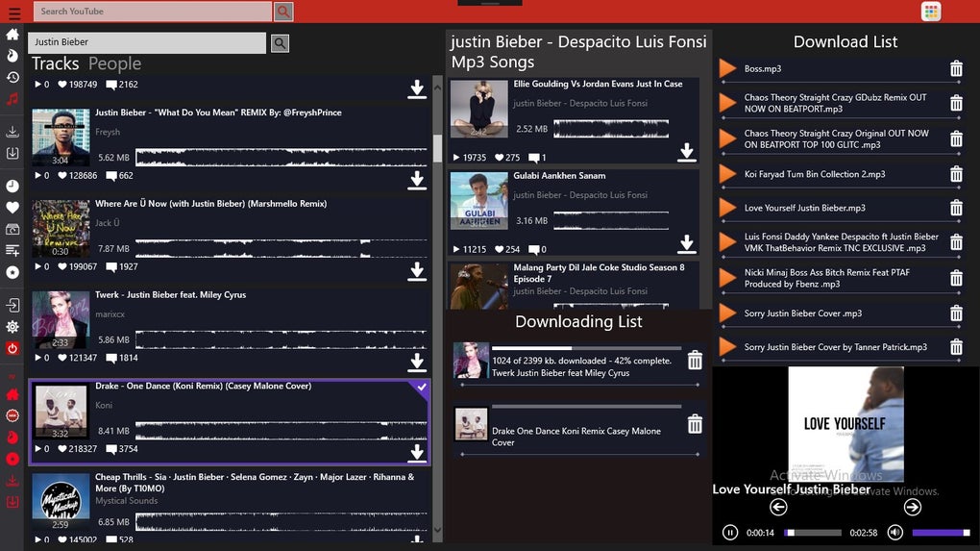This screenshot has height=551, width=980.
Task: Click the Search YouTube input field
Action: 153,12
